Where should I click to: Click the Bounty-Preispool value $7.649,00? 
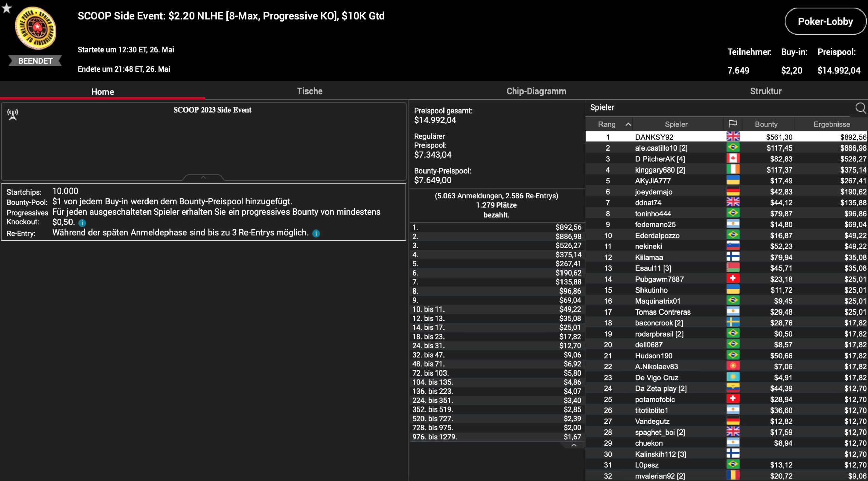[433, 180]
